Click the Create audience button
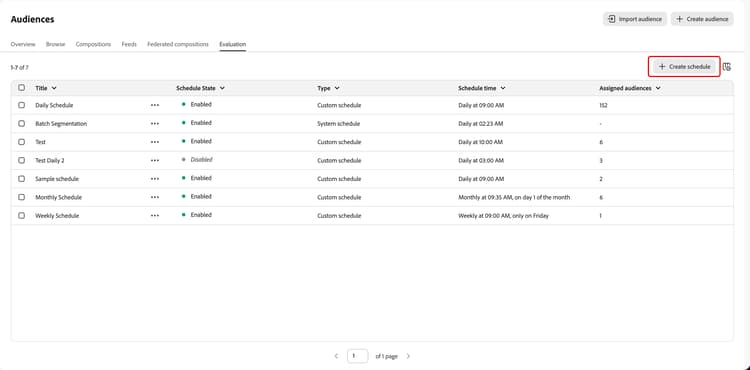750x370 pixels. (x=702, y=19)
